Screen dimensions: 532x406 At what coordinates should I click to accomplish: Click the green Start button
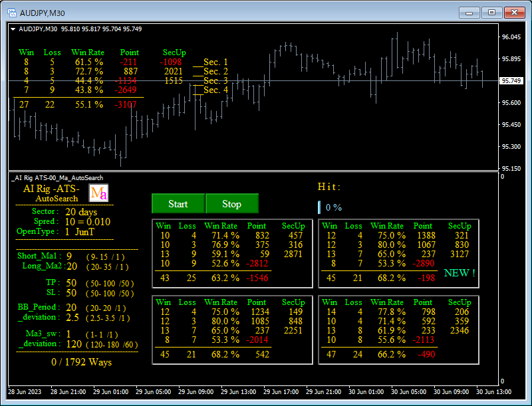[178, 203]
